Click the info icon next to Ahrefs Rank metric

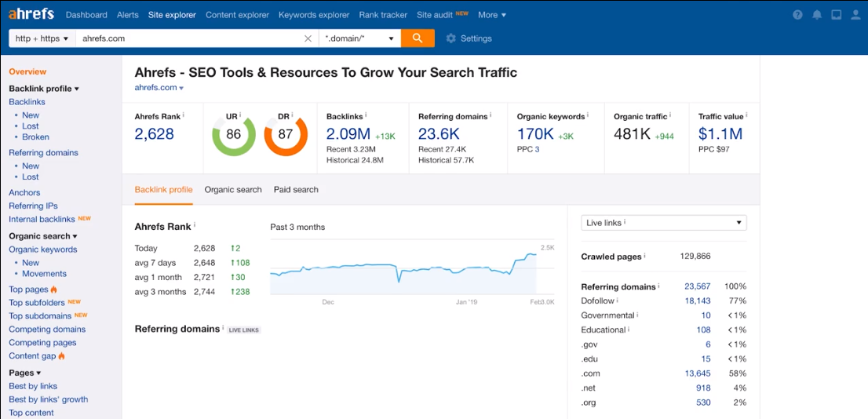(x=183, y=115)
